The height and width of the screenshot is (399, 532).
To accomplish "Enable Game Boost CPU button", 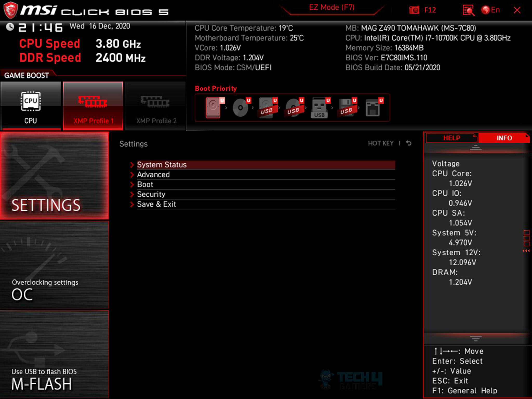I will pos(31,105).
